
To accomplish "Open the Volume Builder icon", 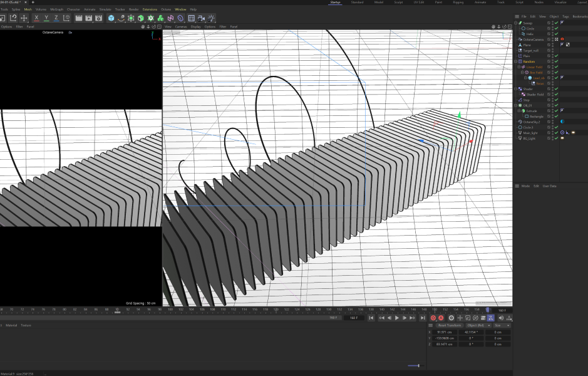I will click(160, 18).
